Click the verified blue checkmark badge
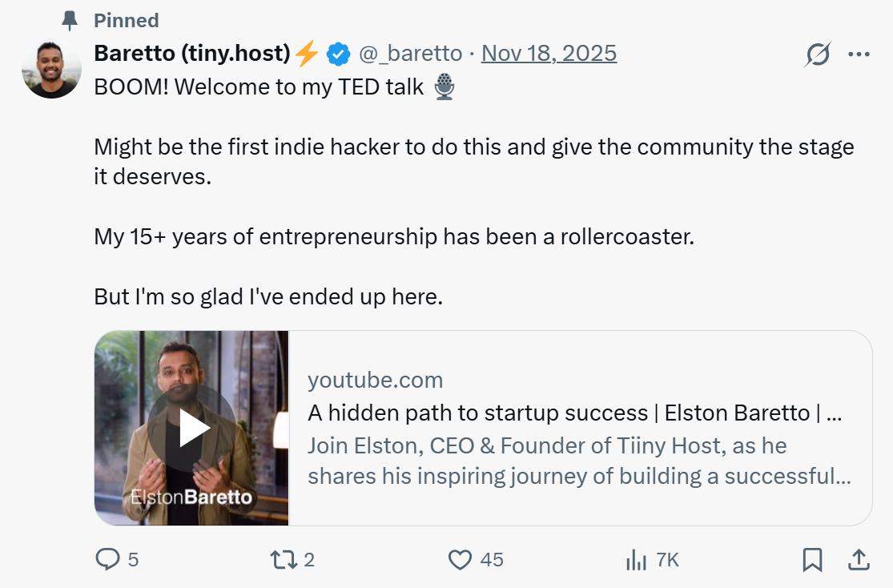The image size is (893, 588). [x=338, y=53]
